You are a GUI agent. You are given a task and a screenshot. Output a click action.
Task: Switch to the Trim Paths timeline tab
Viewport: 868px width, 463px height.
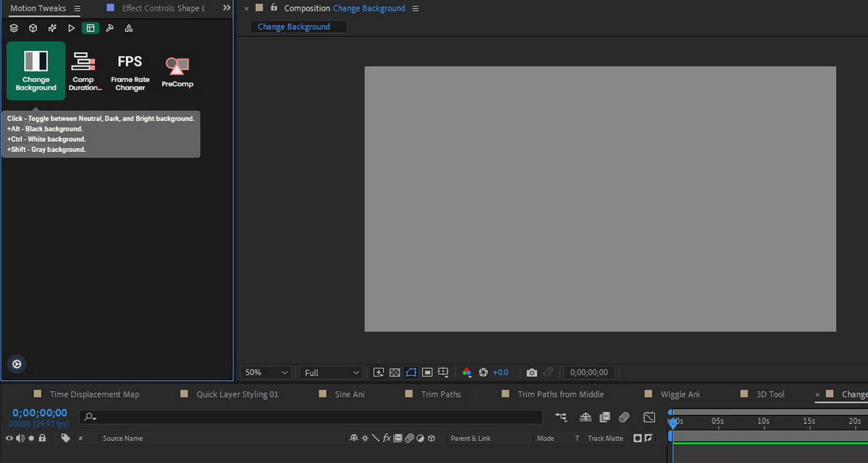point(441,394)
